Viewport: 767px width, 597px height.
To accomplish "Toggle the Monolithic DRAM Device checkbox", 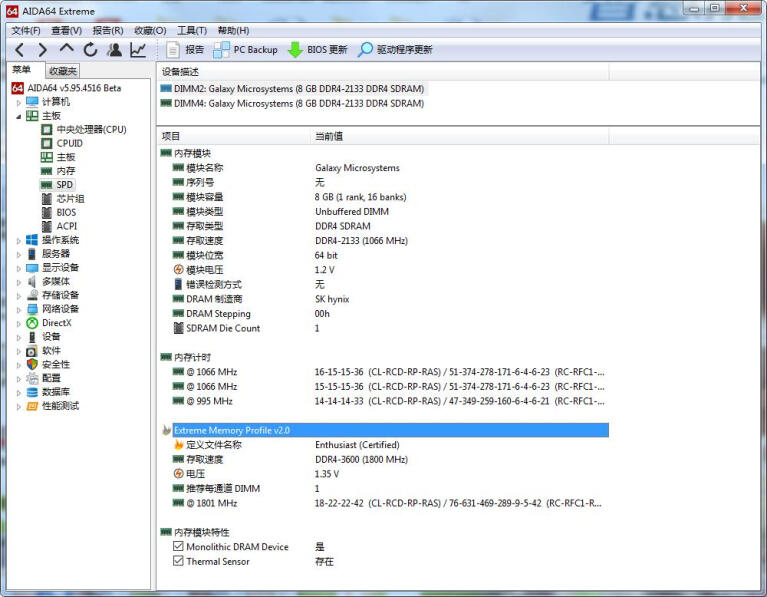I will (x=178, y=546).
